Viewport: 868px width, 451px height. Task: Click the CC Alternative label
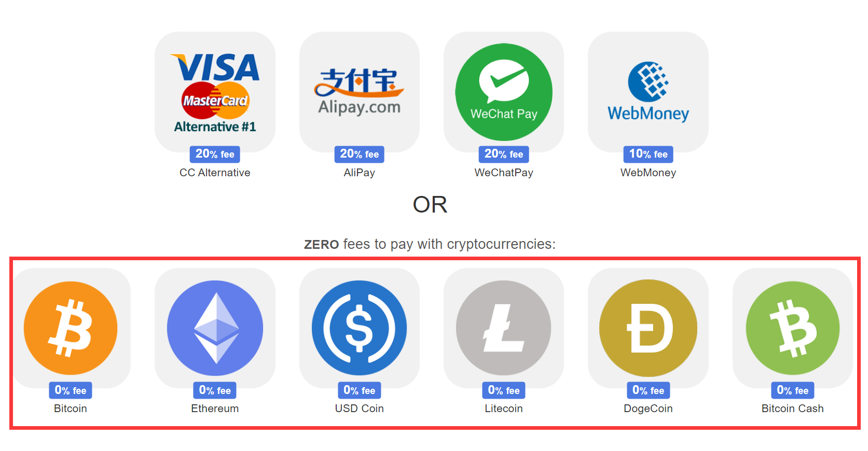click(215, 173)
